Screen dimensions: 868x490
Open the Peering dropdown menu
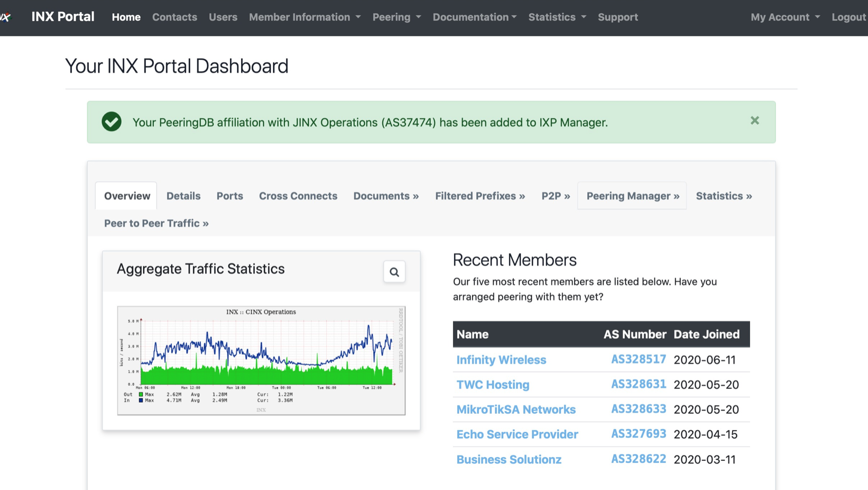[x=396, y=17]
